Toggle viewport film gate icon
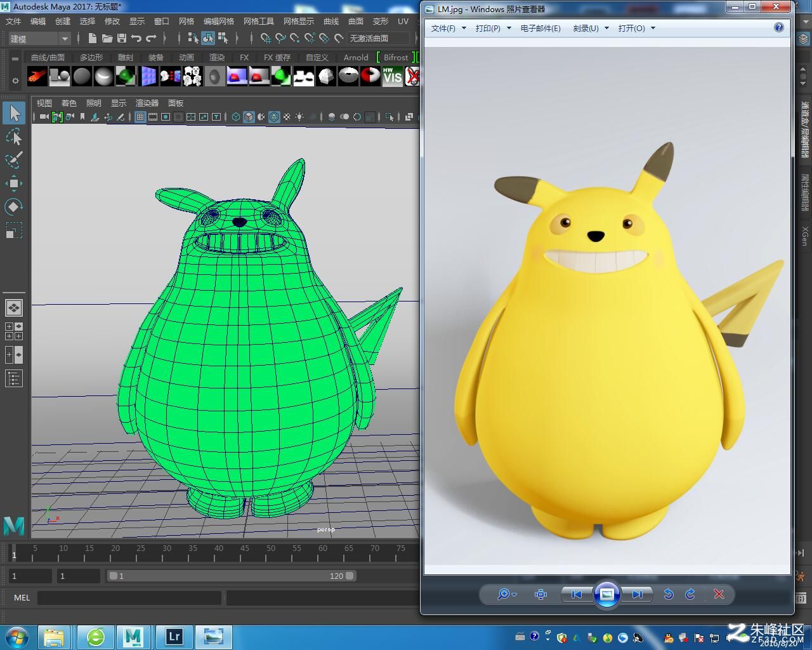This screenshot has height=650, width=812. coord(153,117)
